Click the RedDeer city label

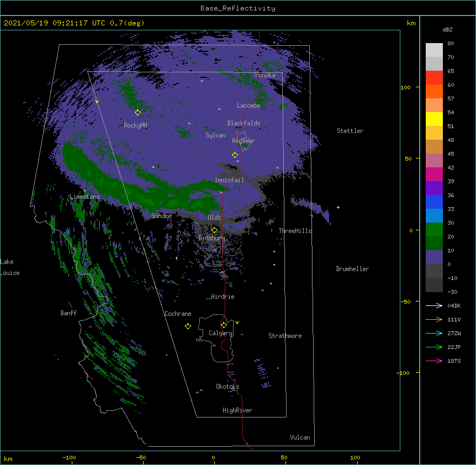click(x=244, y=140)
